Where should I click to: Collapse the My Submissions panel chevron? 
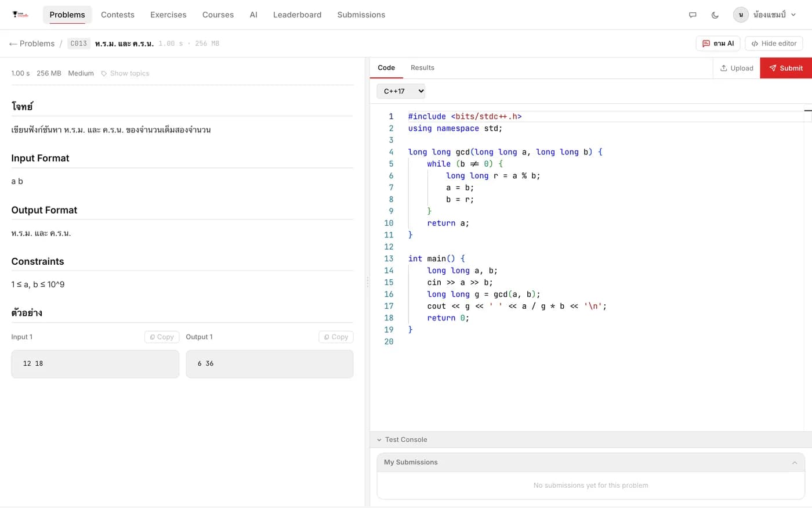(795, 463)
